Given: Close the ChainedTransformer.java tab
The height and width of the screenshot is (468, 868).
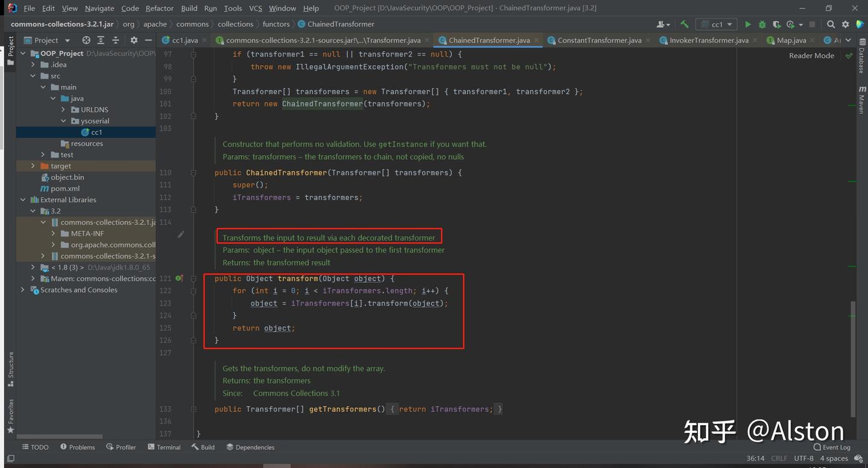Looking at the screenshot, I should [x=538, y=40].
